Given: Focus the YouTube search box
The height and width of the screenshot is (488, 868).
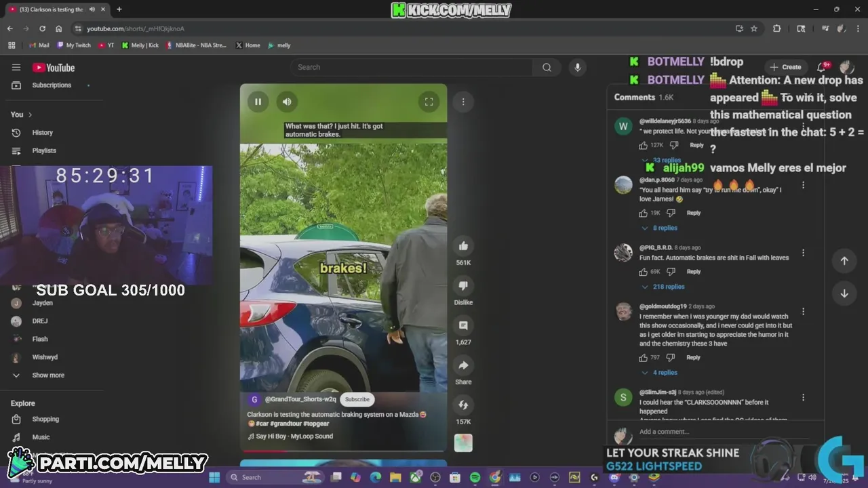Looking at the screenshot, I should (x=412, y=67).
